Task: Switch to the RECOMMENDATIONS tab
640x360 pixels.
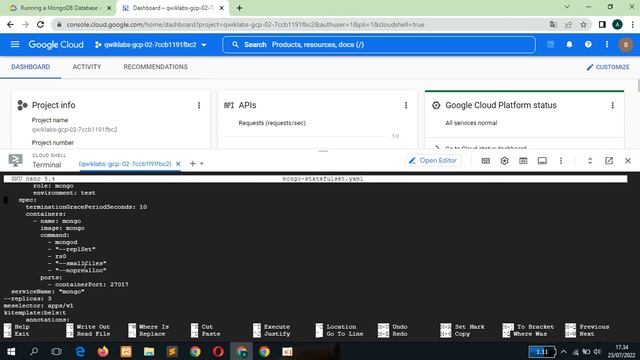Action: pyautogui.click(x=156, y=67)
